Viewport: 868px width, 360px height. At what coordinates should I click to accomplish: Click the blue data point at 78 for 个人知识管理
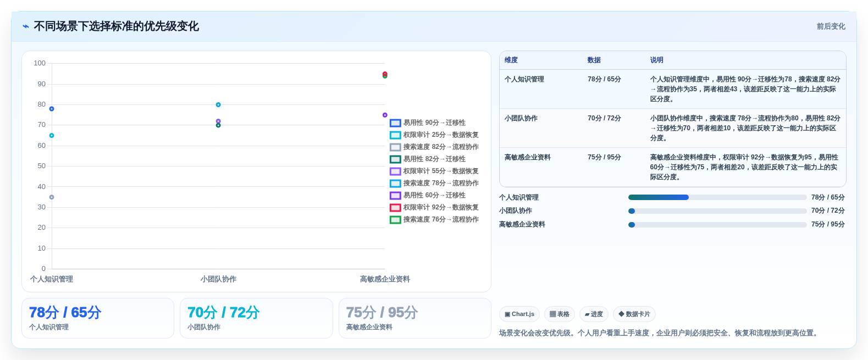[52, 109]
